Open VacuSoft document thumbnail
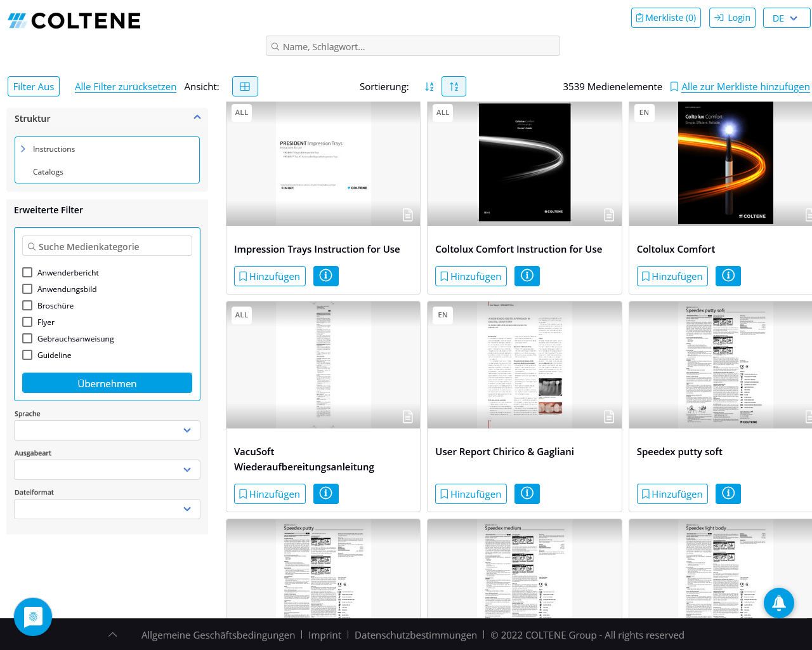812x650 pixels. tap(323, 365)
